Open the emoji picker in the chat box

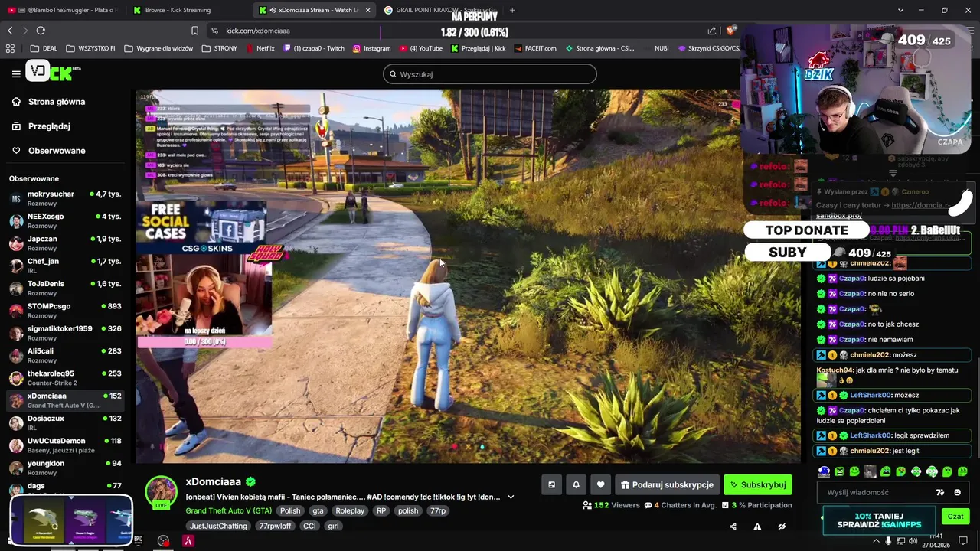tap(958, 492)
